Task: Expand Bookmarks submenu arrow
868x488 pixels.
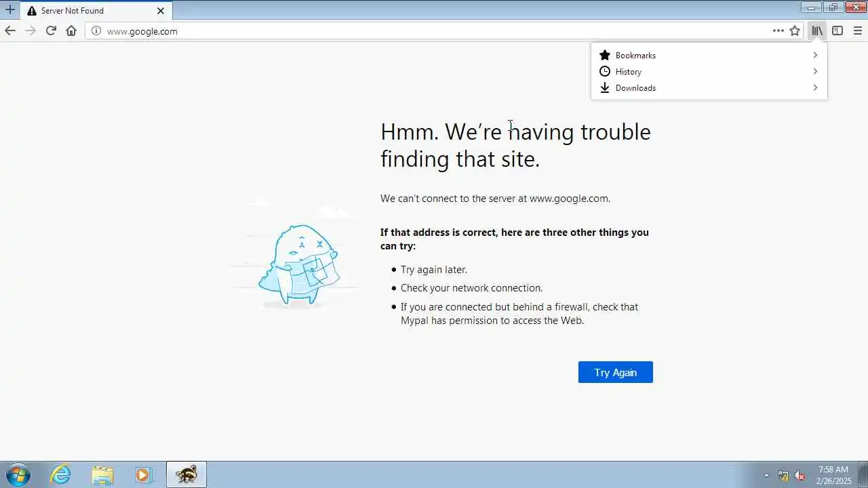Action: coord(815,55)
